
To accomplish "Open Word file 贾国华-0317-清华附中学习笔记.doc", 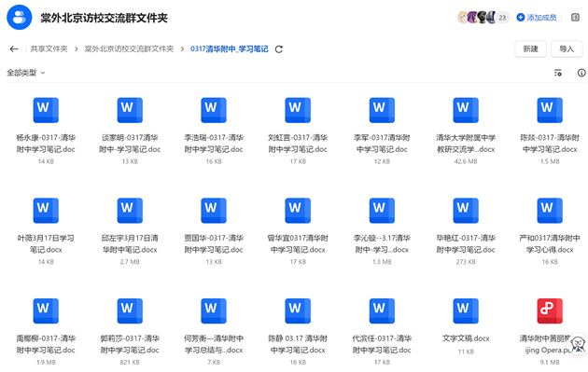I will coord(214,211).
